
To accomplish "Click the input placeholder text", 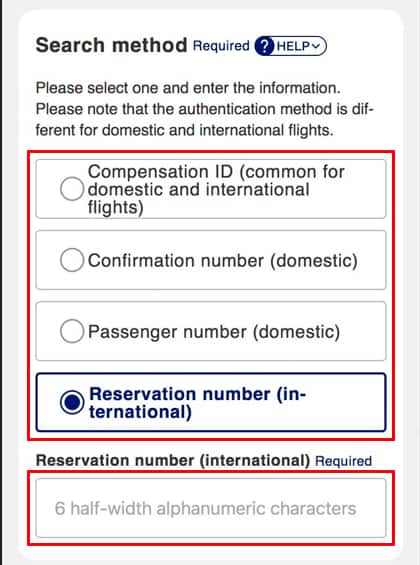I will pos(205,508).
